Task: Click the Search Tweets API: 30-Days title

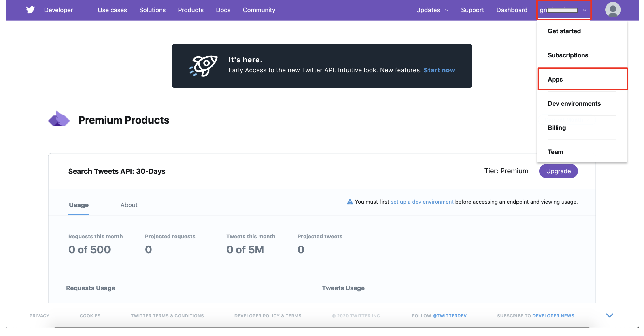Action: tap(117, 171)
